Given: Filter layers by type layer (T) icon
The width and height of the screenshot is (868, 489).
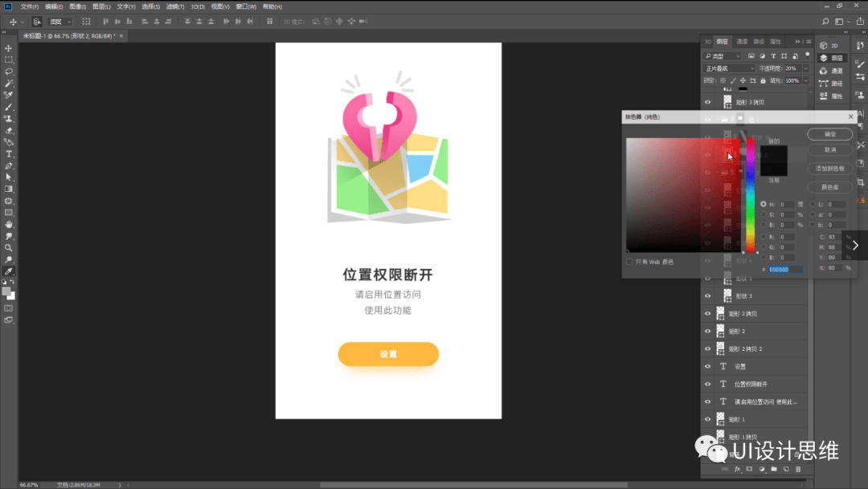Looking at the screenshot, I should [773, 56].
